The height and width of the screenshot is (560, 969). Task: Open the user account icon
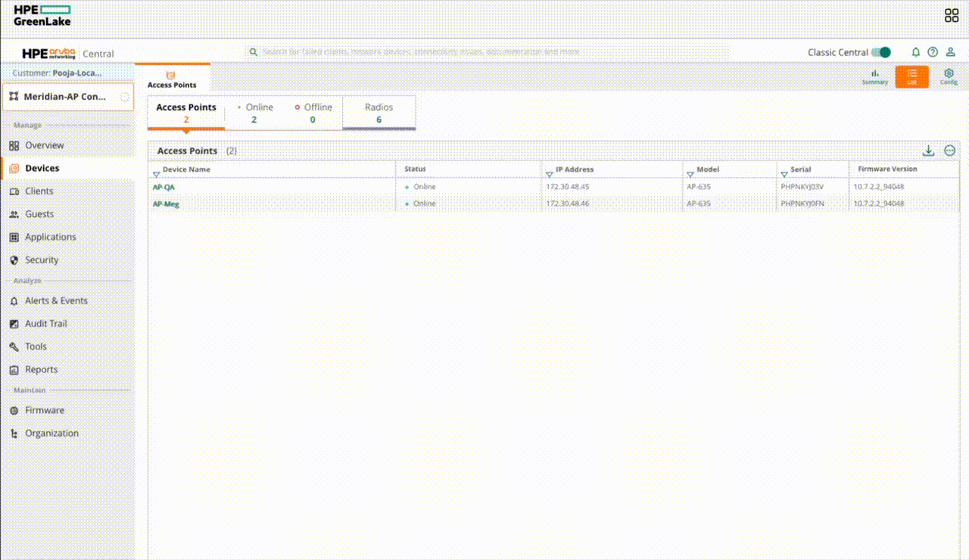click(x=951, y=52)
